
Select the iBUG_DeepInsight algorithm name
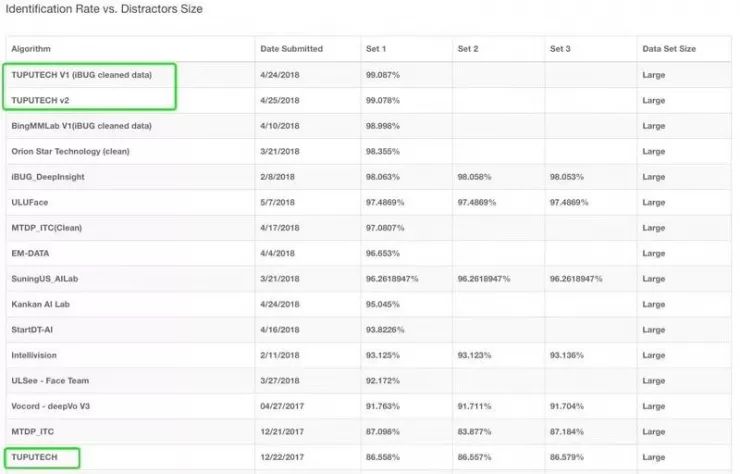48,177
